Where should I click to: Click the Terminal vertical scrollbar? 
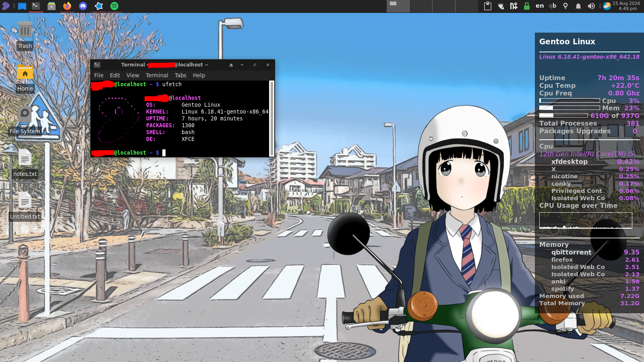click(x=272, y=118)
